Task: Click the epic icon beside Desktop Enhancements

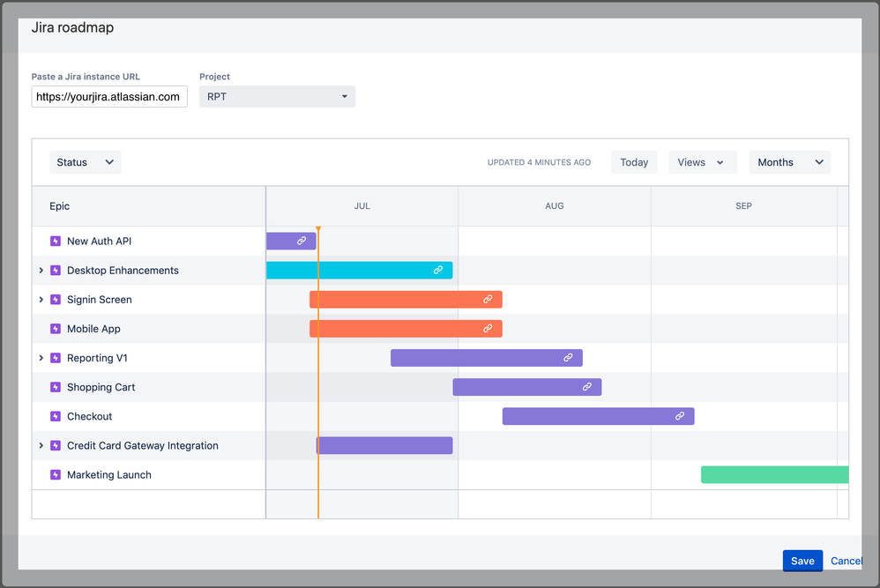Action: tap(55, 271)
